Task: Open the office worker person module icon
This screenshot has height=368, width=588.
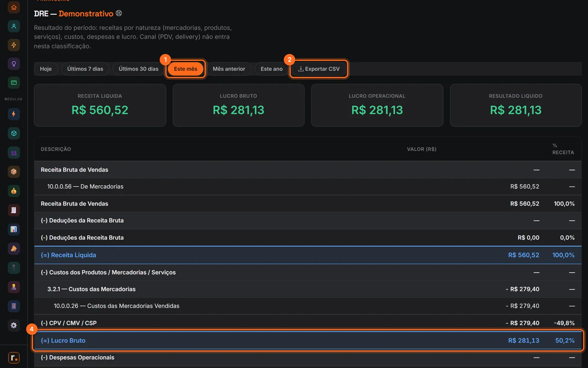Action: (14, 287)
